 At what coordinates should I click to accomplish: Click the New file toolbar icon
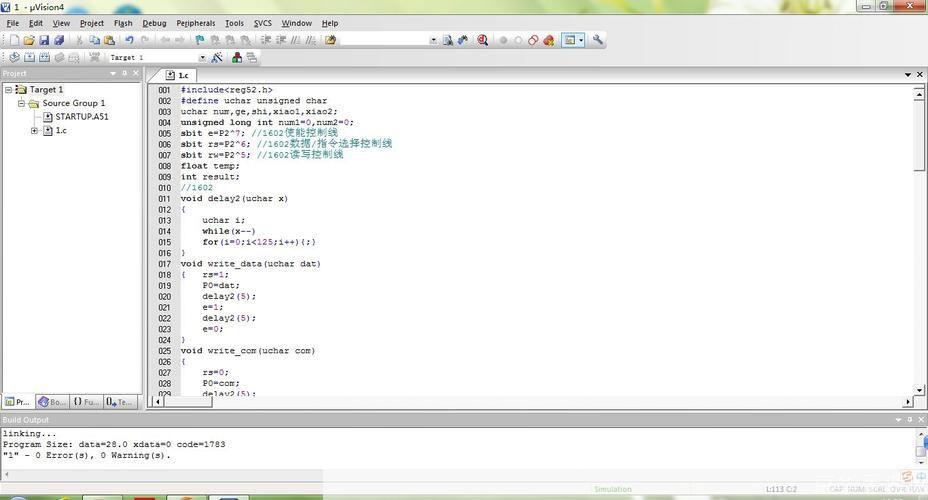click(x=14, y=40)
